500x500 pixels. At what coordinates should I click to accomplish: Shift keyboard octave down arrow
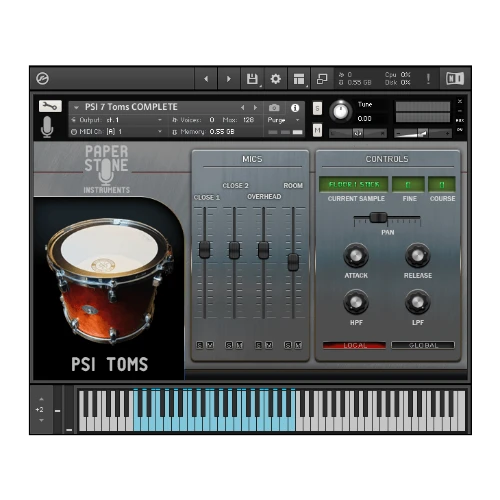(41, 420)
